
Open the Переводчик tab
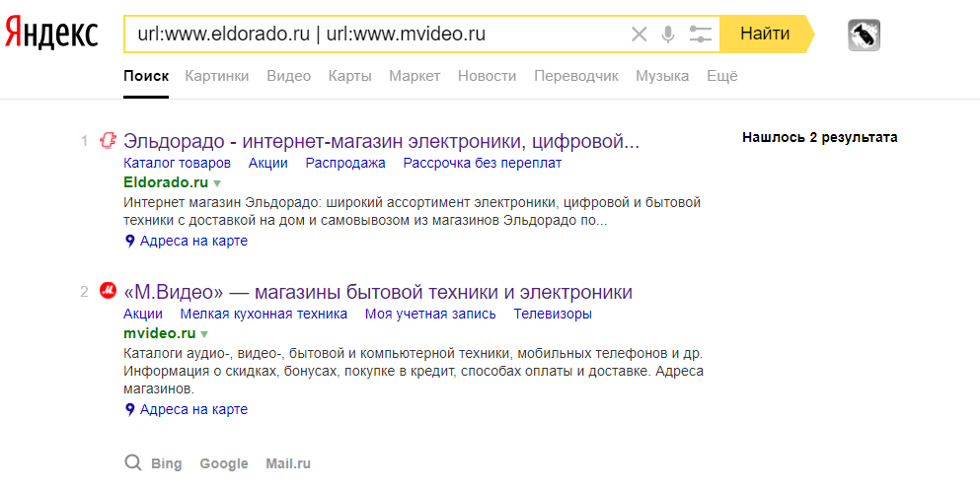click(x=575, y=76)
